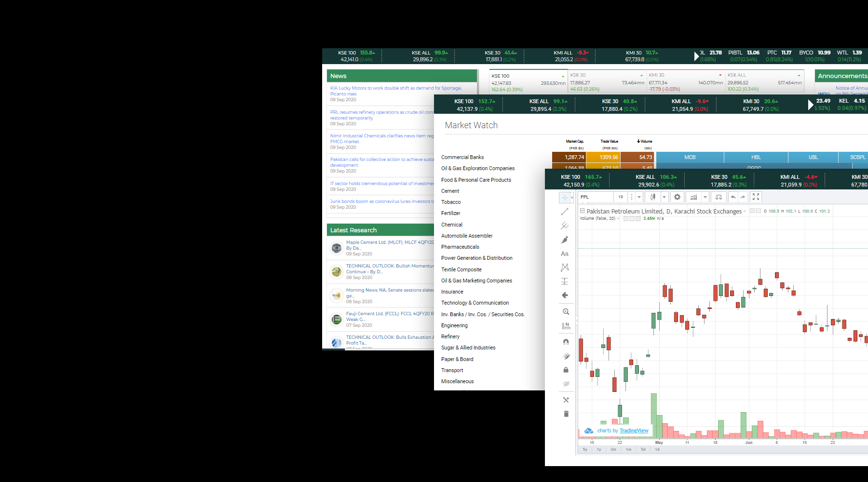This screenshot has width=868, height=482.
Task: Click the compare symbols scales icon
Action: point(719,197)
